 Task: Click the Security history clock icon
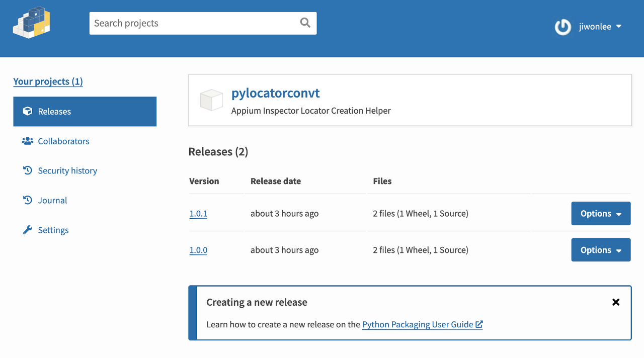28,170
